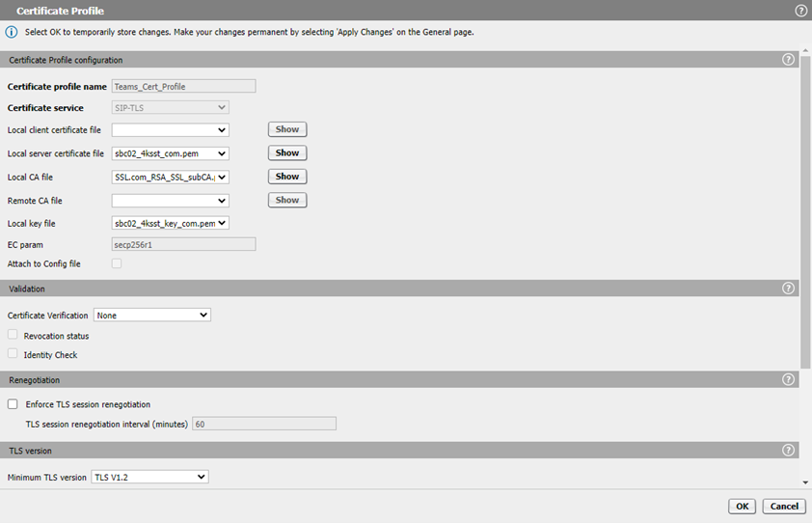Show the Remote CA file
This screenshot has width=812, height=523.
click(x=287, y=200)
